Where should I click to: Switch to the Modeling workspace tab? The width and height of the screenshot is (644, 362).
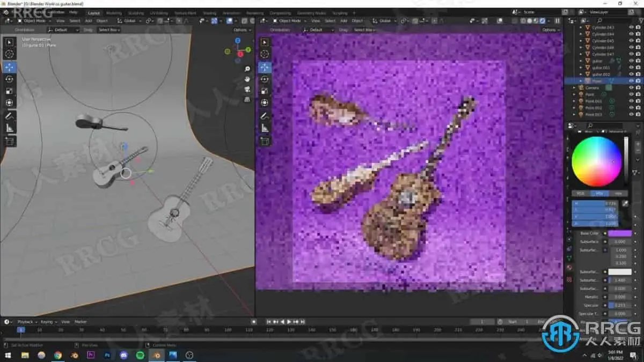click(x=114, y=12)
